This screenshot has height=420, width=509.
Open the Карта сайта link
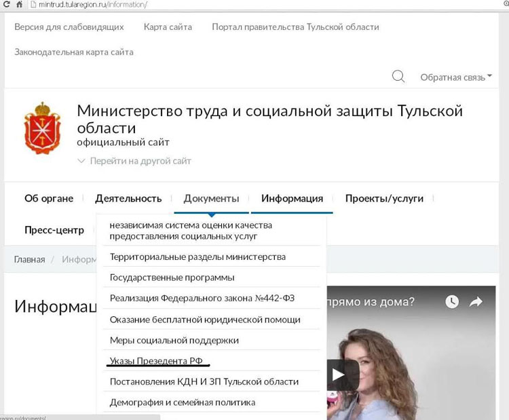168,27
